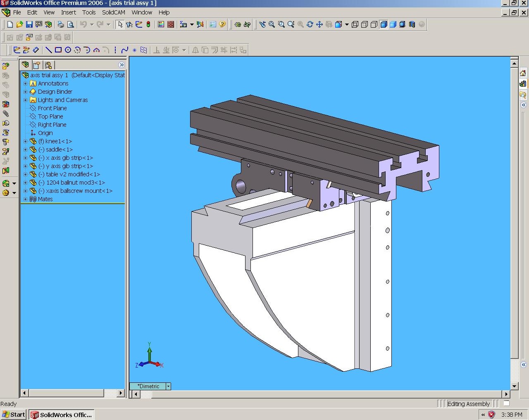The width and height of the screenshot is (529, 420).
Task: Activate the Rotate View tool
Action: [310, 25]
